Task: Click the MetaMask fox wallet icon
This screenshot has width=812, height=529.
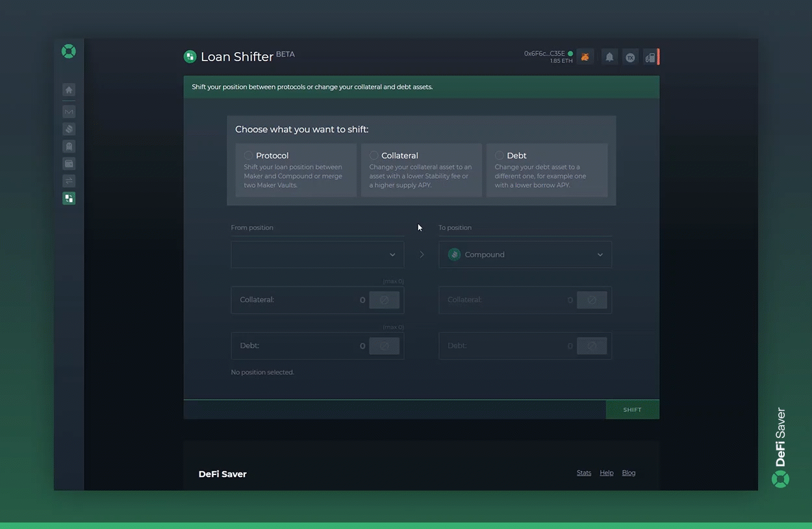Action: click(x=585, y=57)
